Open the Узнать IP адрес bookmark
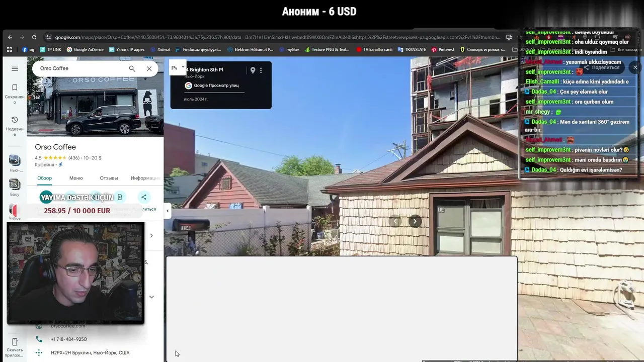Screen dimensions: 644x362 tap(126, 50)
